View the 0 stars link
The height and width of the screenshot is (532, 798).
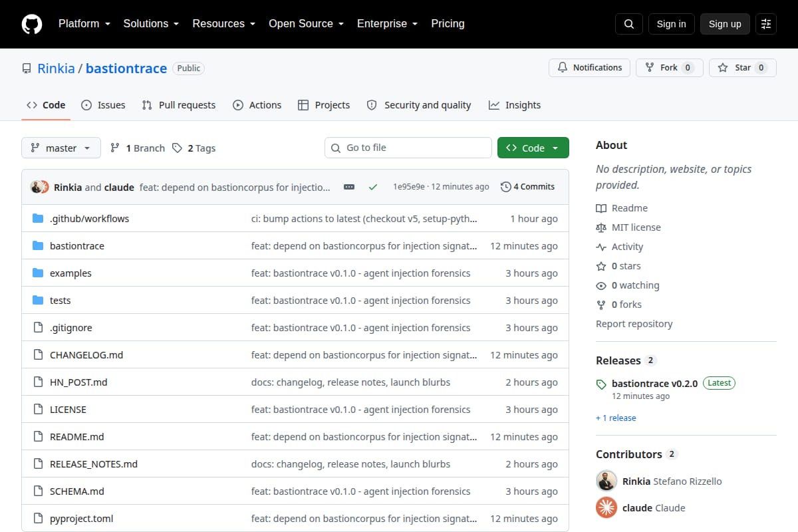coord(618,266)
